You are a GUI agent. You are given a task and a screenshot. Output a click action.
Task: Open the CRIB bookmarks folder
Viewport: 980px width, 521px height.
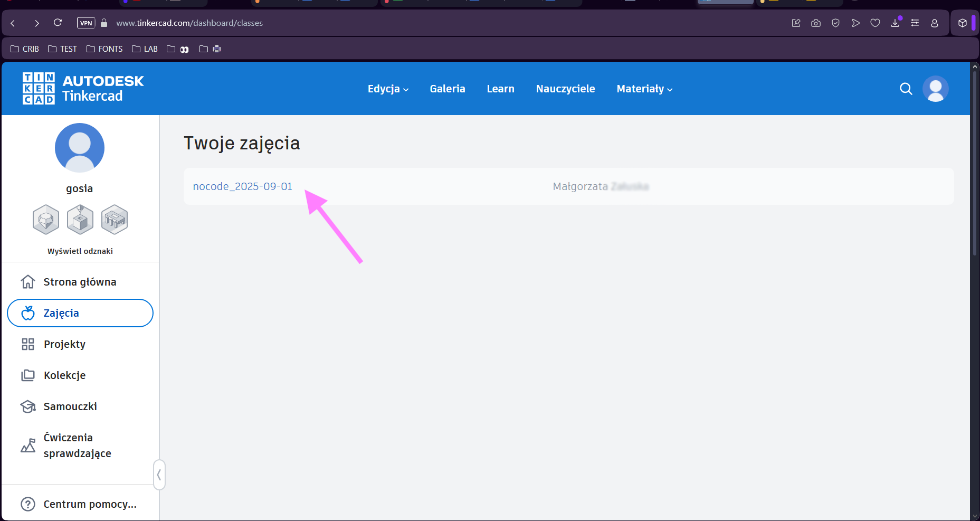tap(25, 49)
